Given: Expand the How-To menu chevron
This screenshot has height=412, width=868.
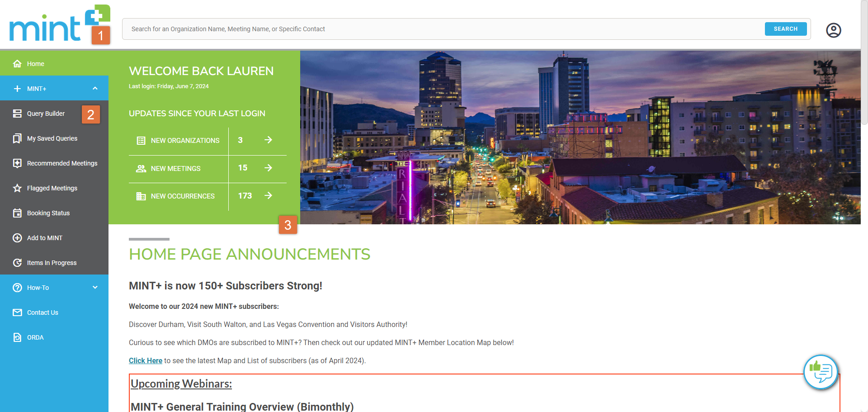Looking at the screenshot, I should [x=95, y=287].
